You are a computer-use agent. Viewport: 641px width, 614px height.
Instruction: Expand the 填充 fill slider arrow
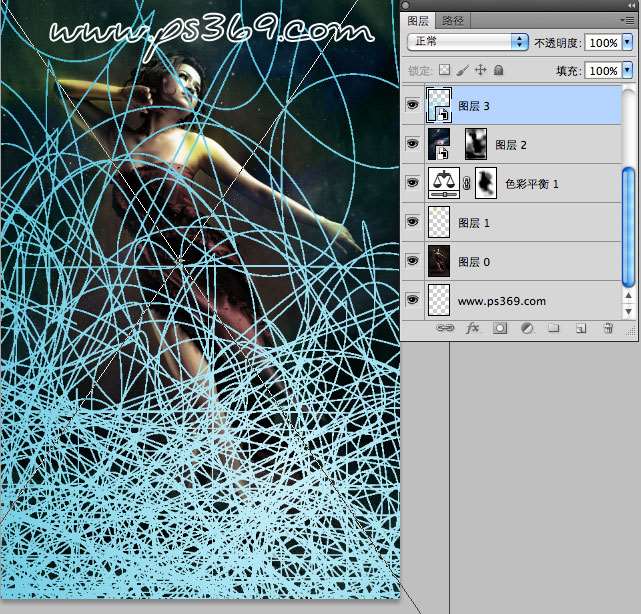[627, 71]
